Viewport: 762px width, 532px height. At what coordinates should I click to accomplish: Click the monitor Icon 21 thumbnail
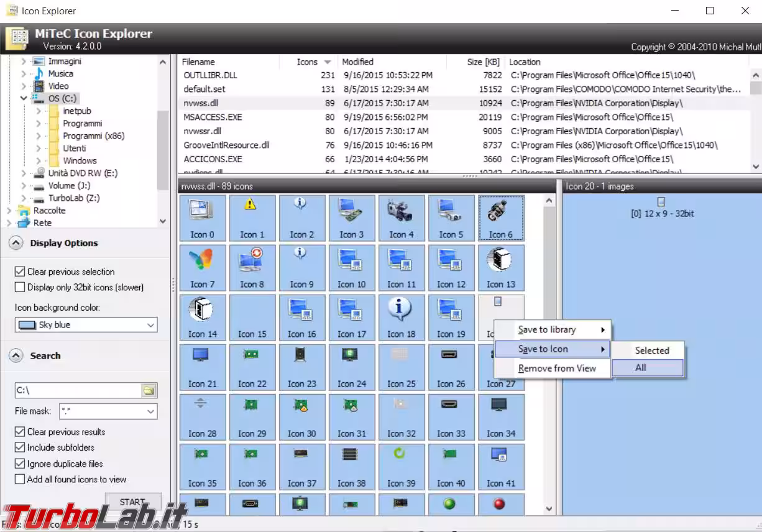pos(203,367)
